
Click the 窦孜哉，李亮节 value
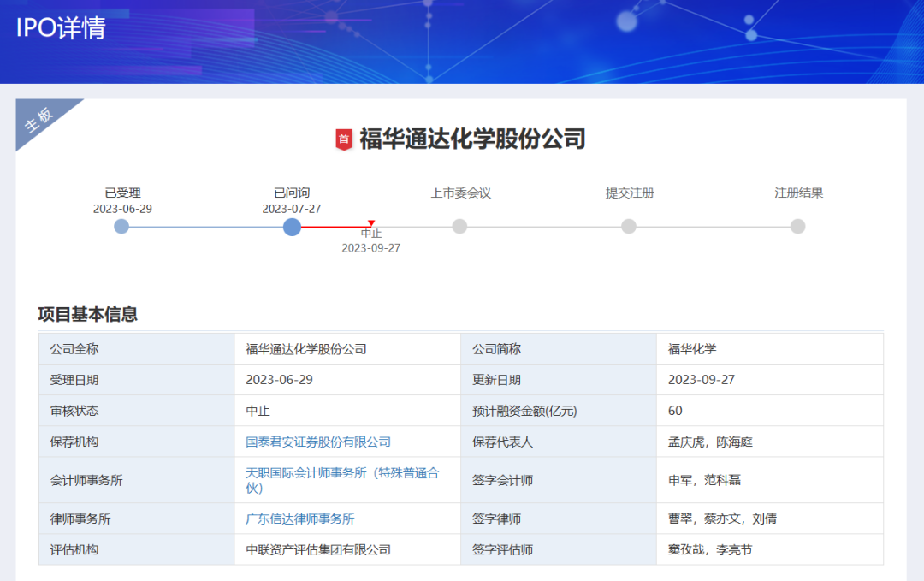(x=711, y=550)
